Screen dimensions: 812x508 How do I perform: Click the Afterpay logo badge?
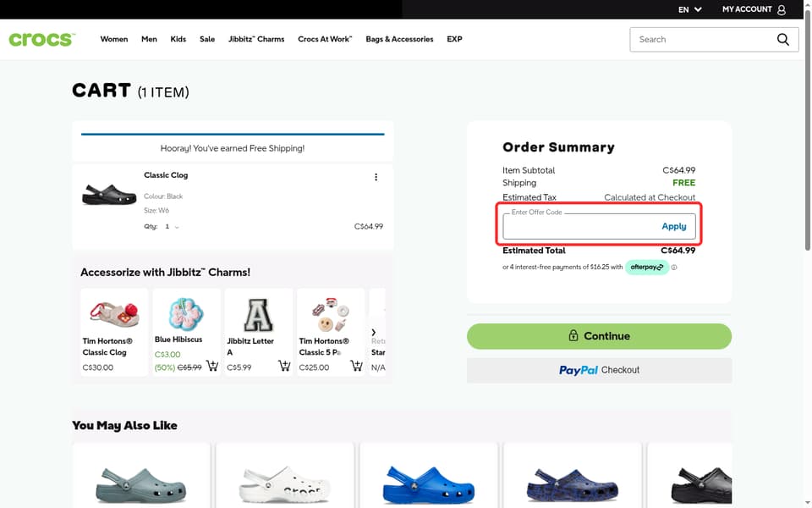pos(647,268)
